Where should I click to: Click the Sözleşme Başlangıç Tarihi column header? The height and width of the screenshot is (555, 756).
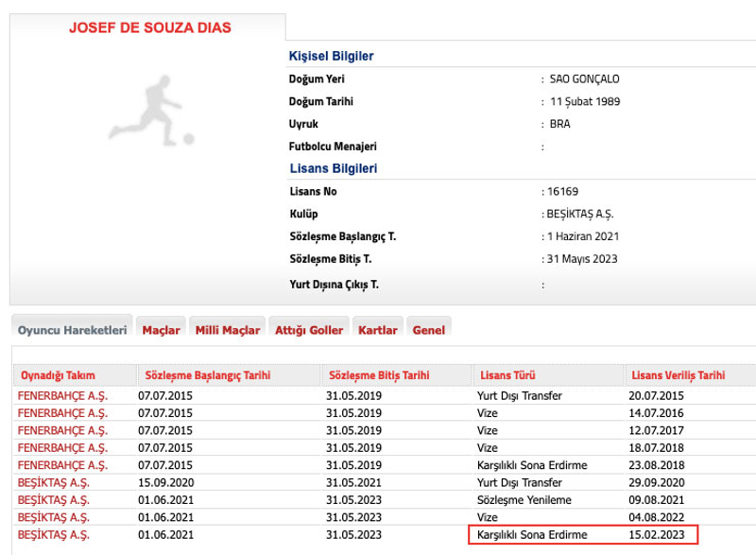[202, 375]
